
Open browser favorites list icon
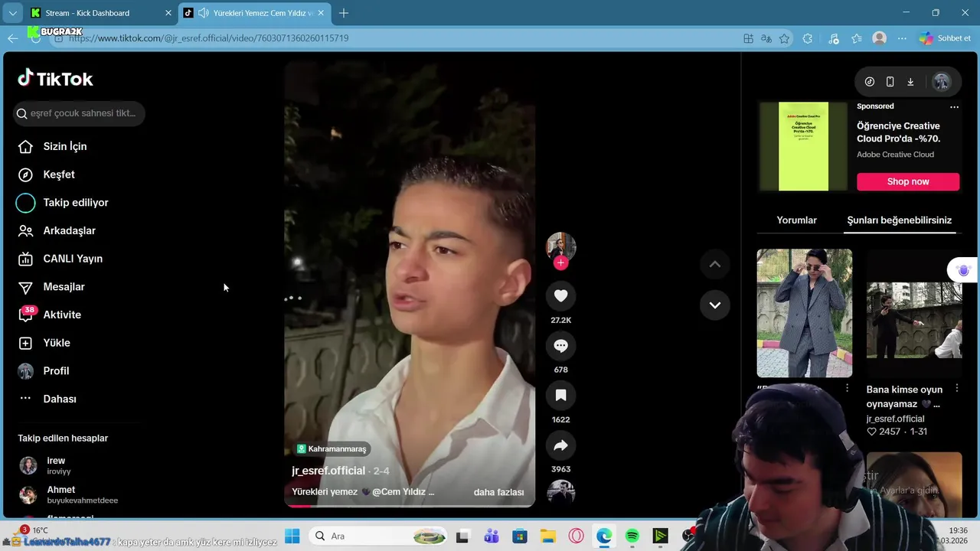pyautogui.click(x=857, y=38)
